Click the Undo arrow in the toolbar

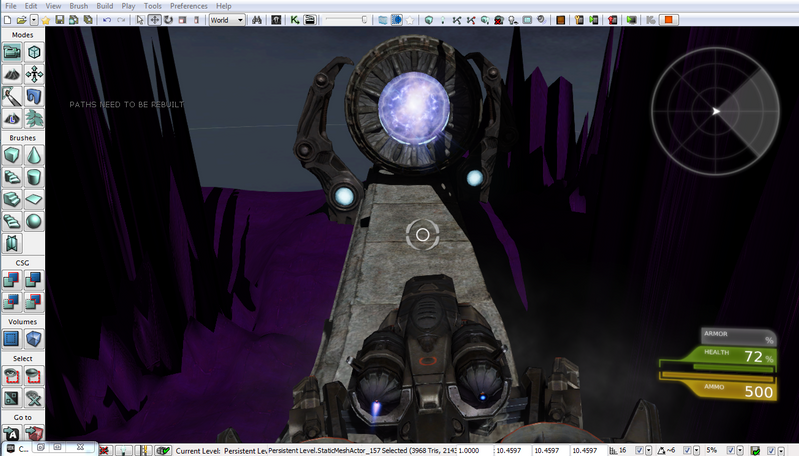click(x=107, y=20)
